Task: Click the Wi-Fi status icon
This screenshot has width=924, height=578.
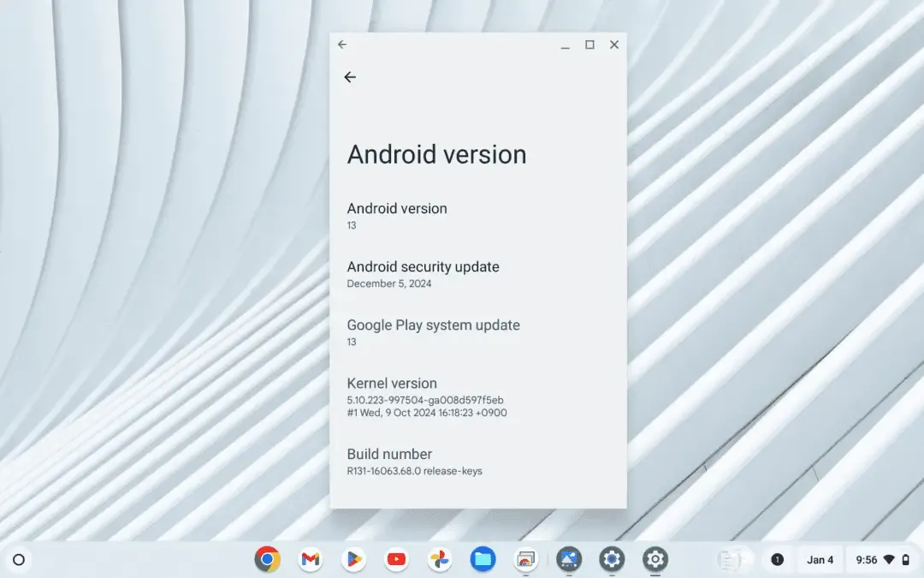Action: (x=889, y=560)
